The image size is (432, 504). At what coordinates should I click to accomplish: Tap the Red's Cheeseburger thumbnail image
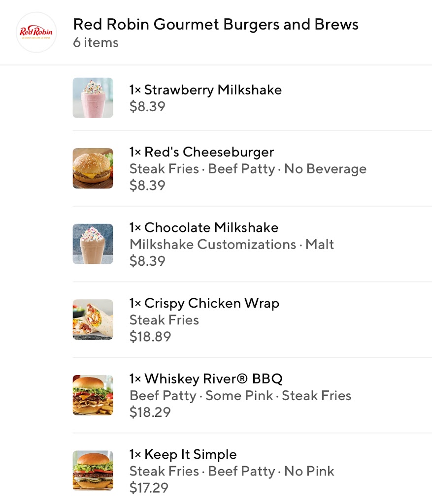(93, 168)
